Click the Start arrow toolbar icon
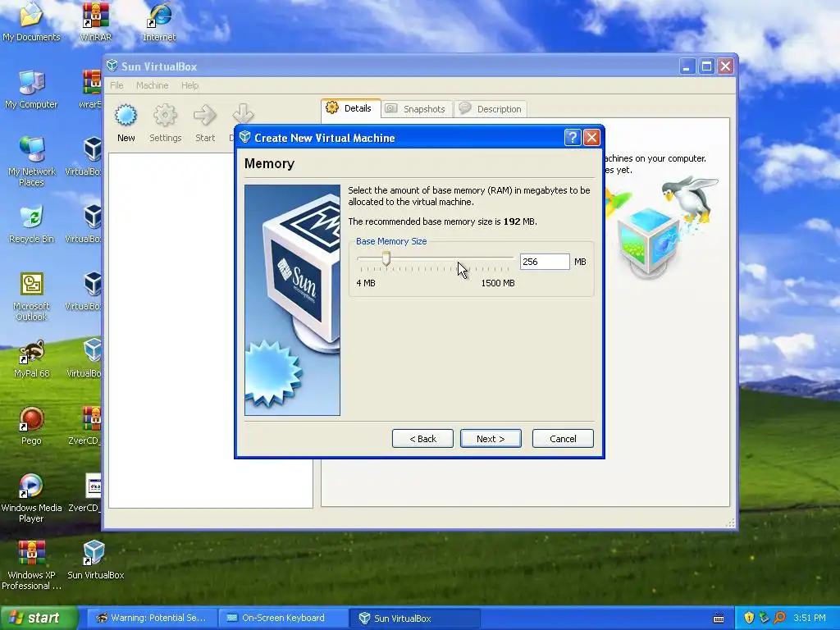840x630 pixels. (204, 115)
